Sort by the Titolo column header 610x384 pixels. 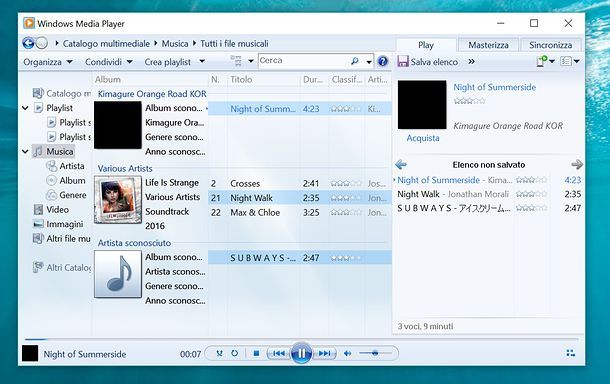click(263, 79)
